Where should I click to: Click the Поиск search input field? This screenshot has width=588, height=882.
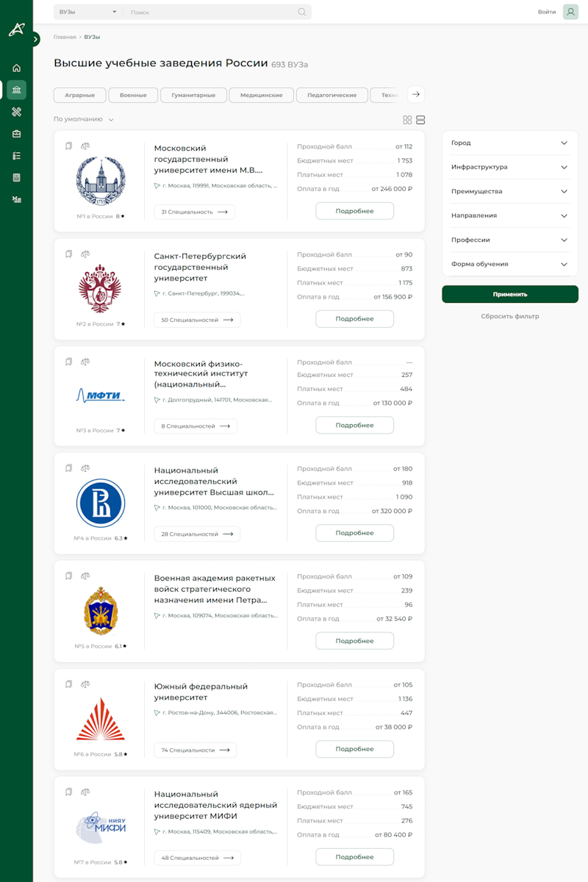point(209,12)
